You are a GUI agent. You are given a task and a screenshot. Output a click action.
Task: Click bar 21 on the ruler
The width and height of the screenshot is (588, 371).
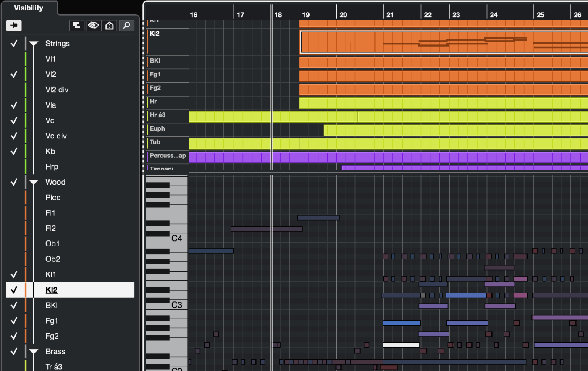[390, 15]
